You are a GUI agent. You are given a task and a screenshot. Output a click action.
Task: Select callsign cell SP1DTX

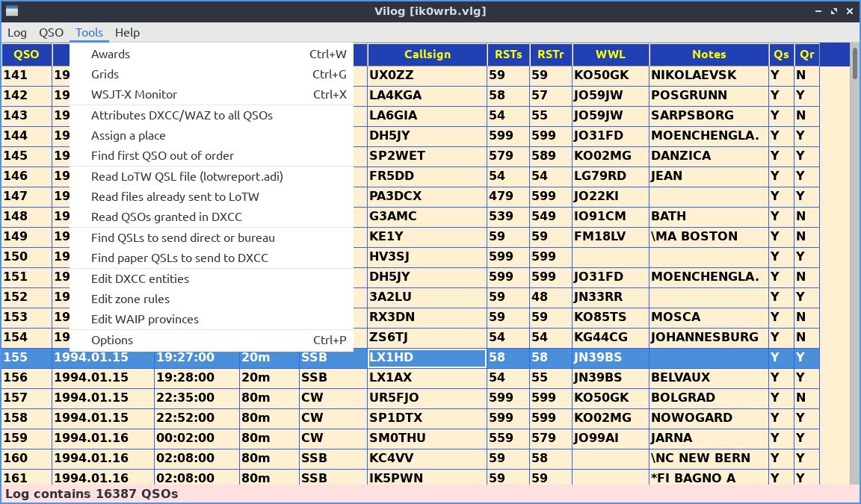pyautogui.click(x=428, y=418)
